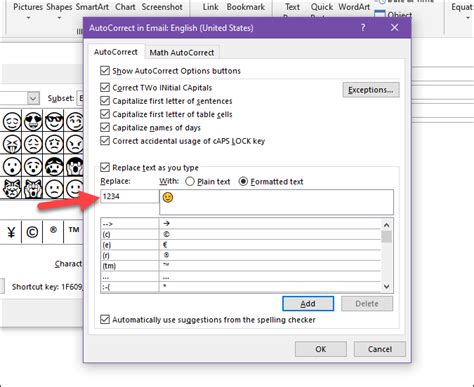This screenshot has height=387, width=474.
Task: Select the tongue-out squinting emoji in Symbol dialog
Action: click(12, 144)
